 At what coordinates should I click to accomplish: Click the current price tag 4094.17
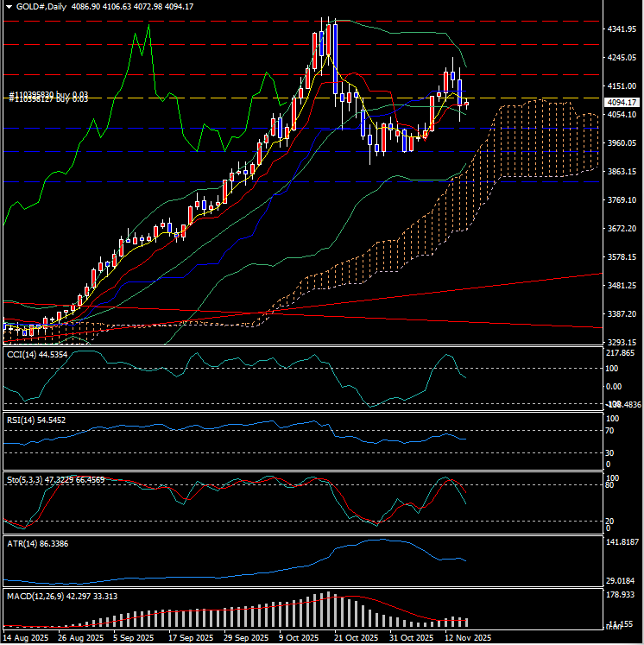pos(622,102)
